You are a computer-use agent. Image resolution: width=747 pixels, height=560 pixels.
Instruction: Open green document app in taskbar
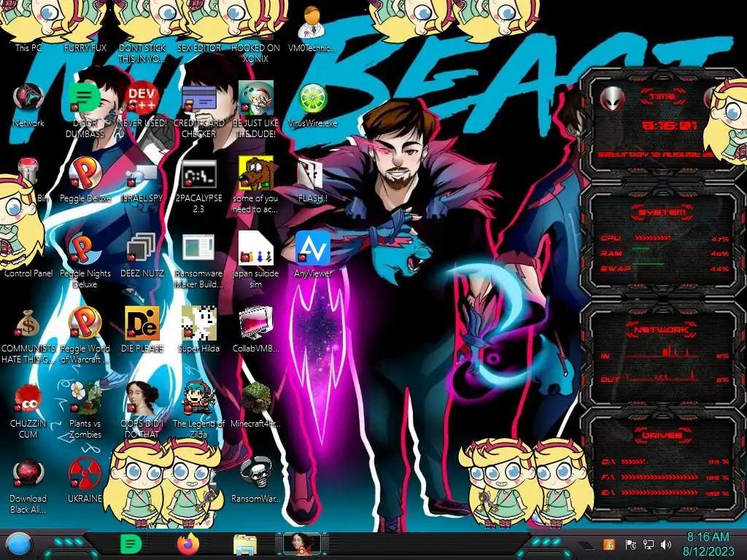(x=131, y=544)
